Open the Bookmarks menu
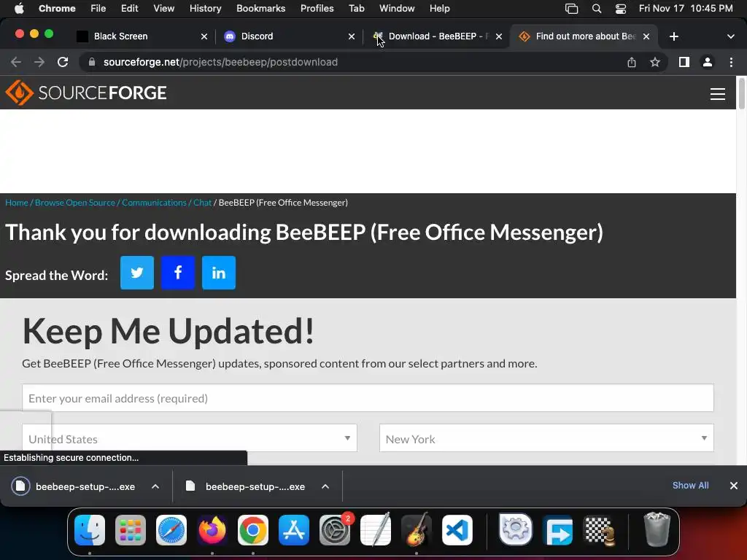Viewport: 747px width, 560px height. pyautogui.click(x=260, y=8)
